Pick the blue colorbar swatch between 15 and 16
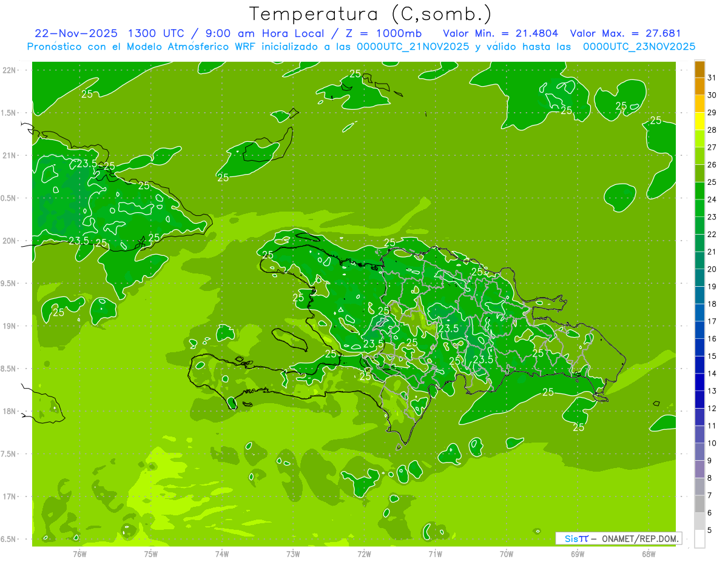 pos(699,348)
